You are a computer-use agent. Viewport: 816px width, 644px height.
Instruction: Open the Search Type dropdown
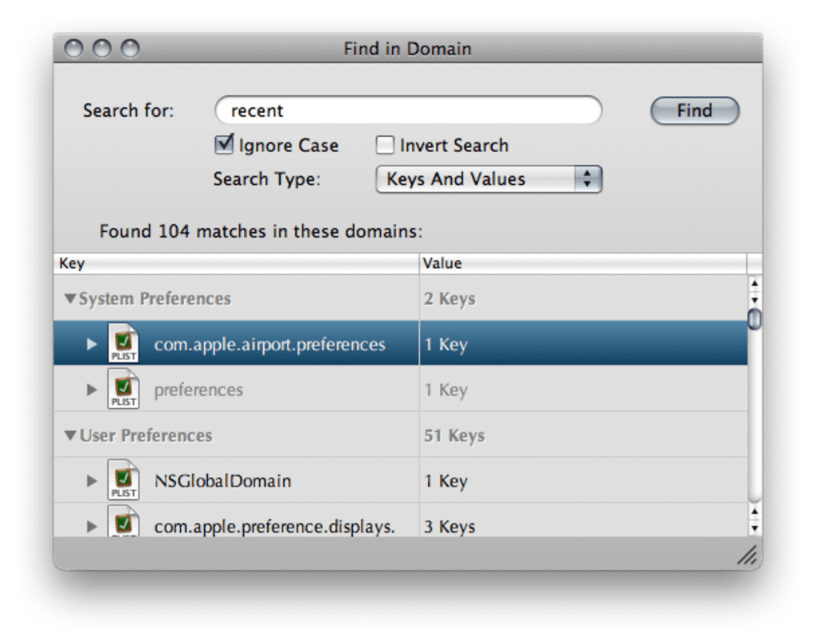[x=488, y=179]
